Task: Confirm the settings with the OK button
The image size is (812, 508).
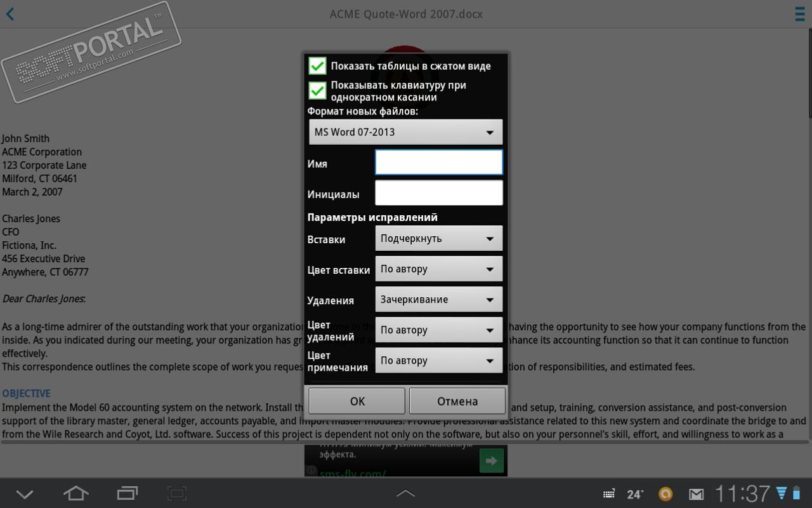Action: (x=357, y=401)
